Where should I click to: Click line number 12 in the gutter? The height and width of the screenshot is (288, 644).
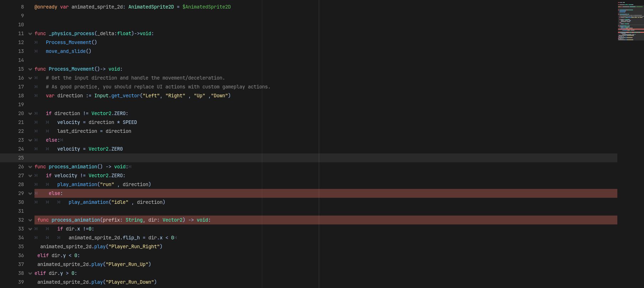[x=21, y=42]
